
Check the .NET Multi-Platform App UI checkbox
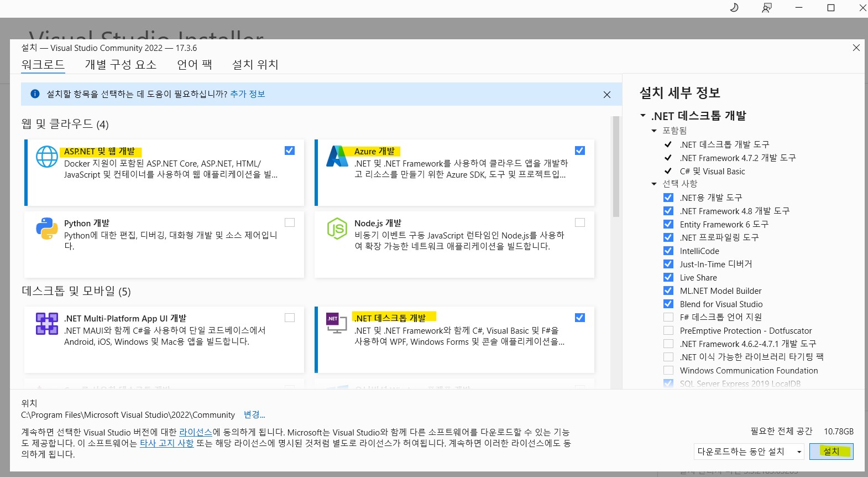click(290, 318)
